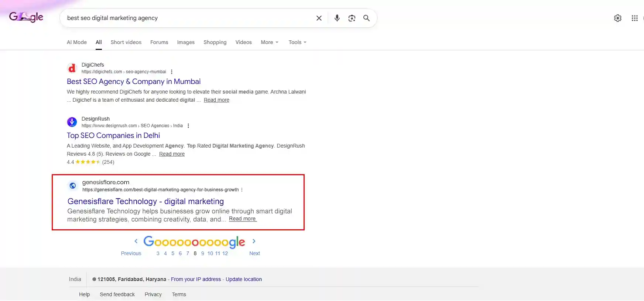Open more options for the DigiChefs result
Screen dimensions: 644x301
pos(172,72)
